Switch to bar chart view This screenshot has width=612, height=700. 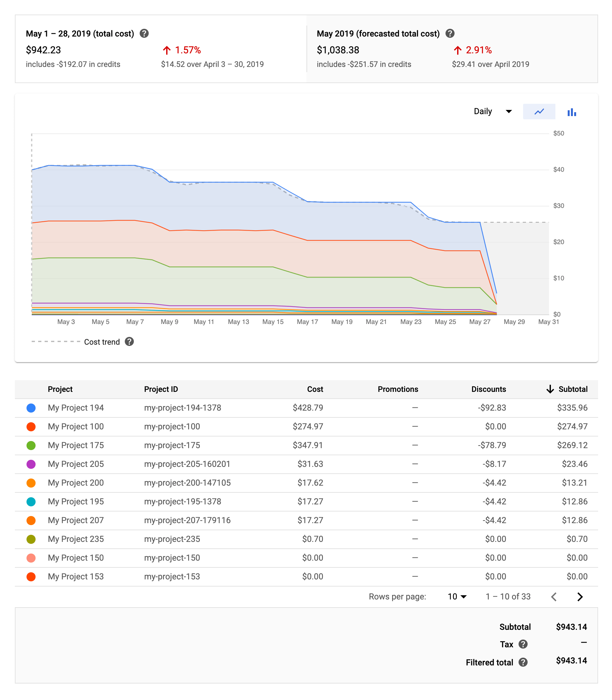coord(571,112)
